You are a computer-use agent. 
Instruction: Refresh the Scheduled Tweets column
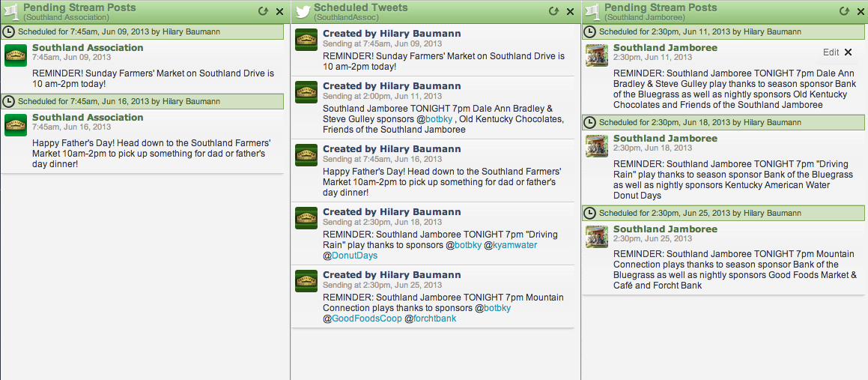pyautogui.click(x=553, y=11)
